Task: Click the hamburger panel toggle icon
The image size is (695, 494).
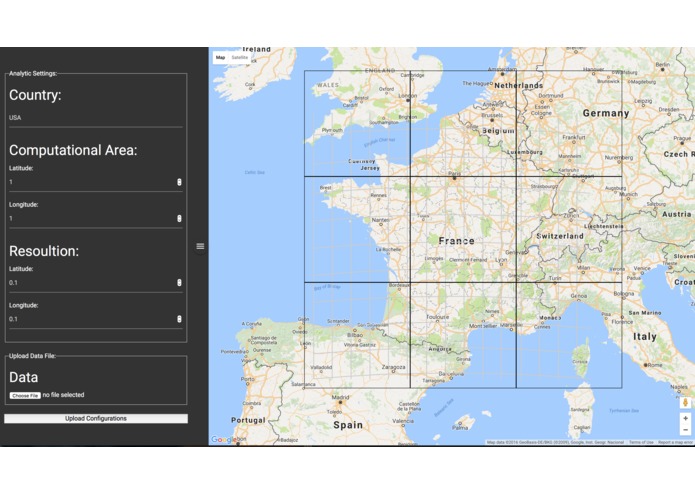Action: click(200, 246)
